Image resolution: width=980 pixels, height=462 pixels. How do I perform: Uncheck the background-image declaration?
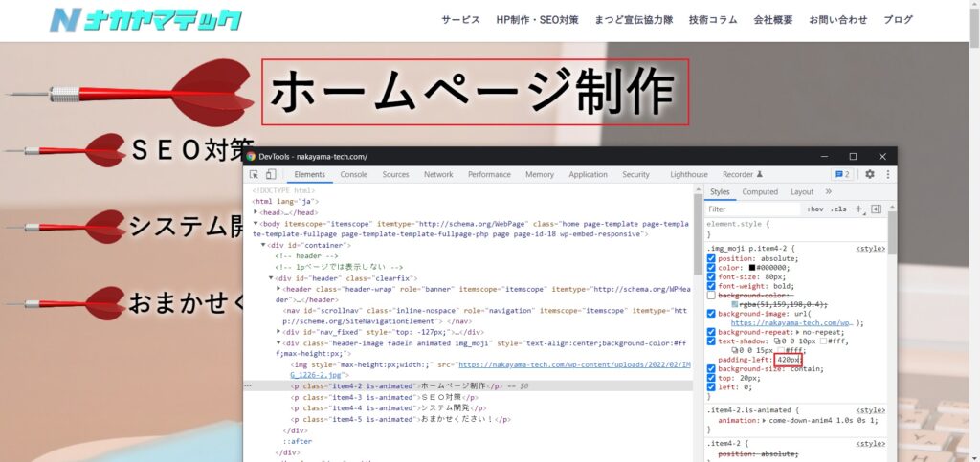(x=711, y=314)
